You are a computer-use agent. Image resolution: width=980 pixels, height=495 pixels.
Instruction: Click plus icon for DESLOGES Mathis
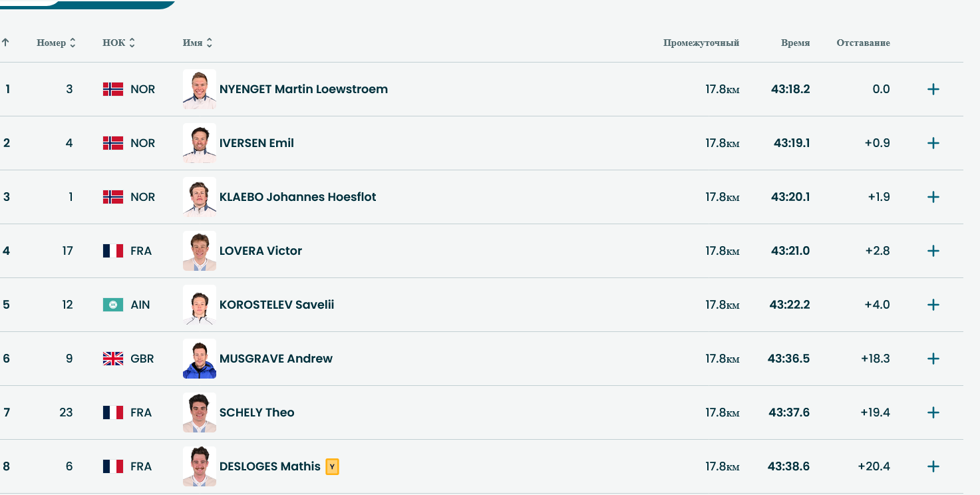coord(933,466)
